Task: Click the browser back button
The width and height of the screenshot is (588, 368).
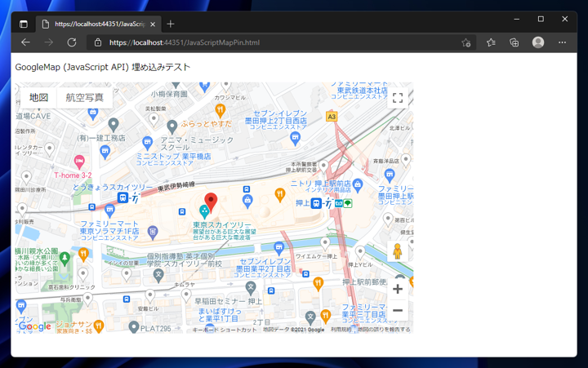Action: 25,42
